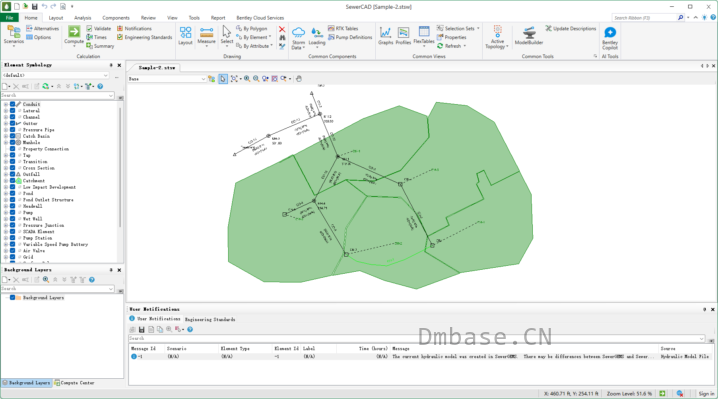Toggle Background Layers folder checkbox

(x=12, y=297)
